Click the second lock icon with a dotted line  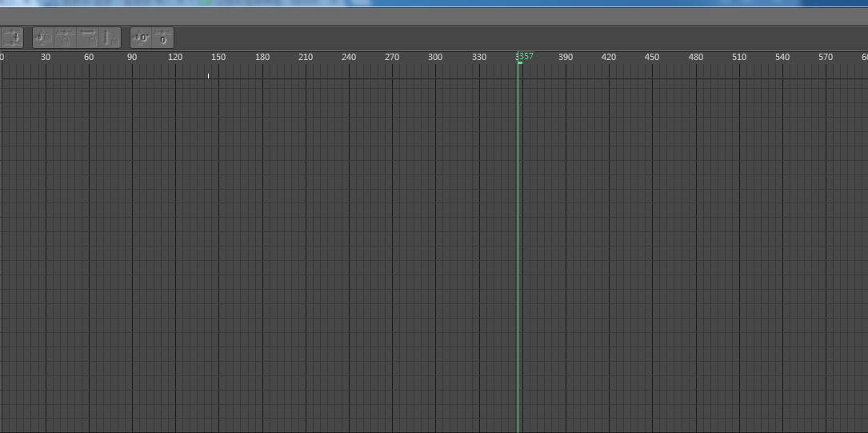[x=66, y=38]
